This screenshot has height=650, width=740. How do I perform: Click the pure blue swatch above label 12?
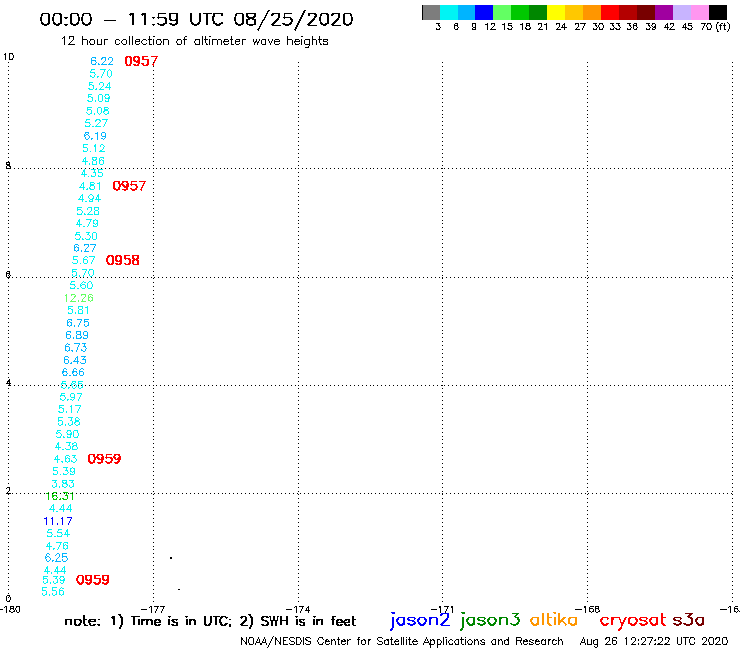(x=484, y=12)
